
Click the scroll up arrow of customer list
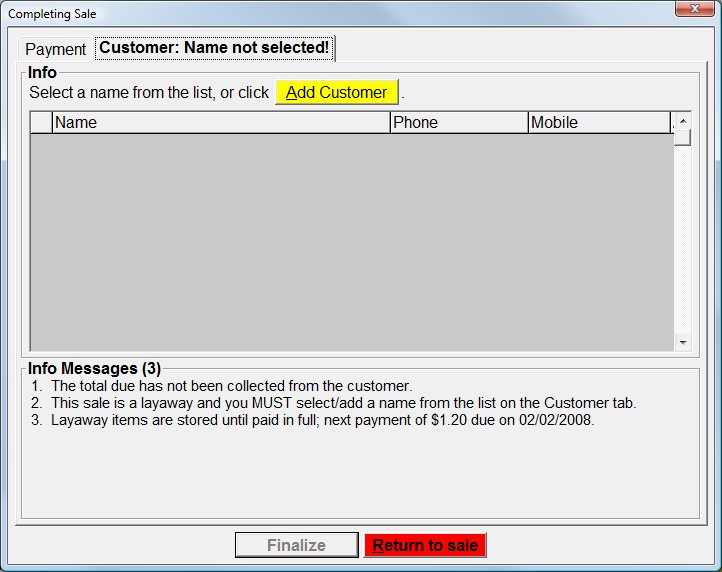(683, 121)
